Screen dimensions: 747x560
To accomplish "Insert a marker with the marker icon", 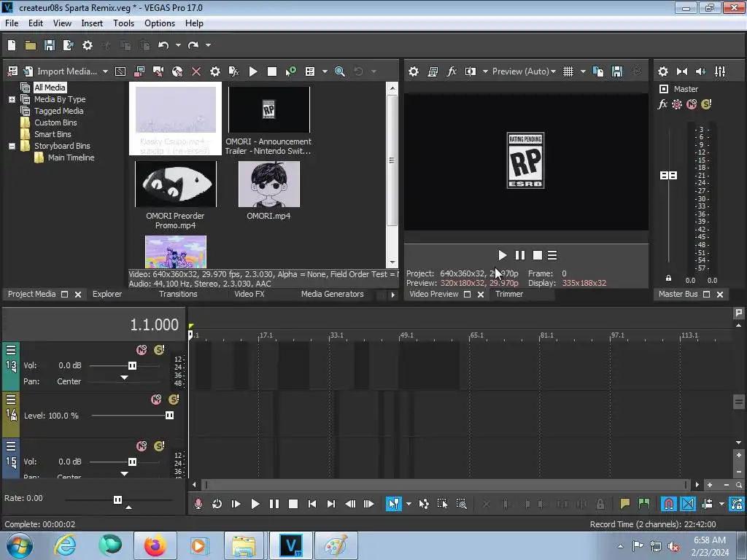I will pos(624,504).
